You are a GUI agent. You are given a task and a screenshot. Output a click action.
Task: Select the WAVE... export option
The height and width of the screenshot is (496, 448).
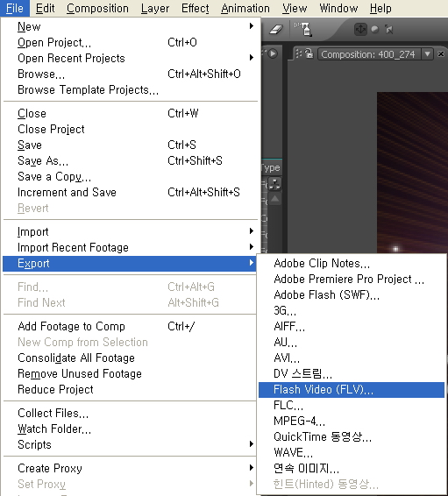[x=352, y=453]
